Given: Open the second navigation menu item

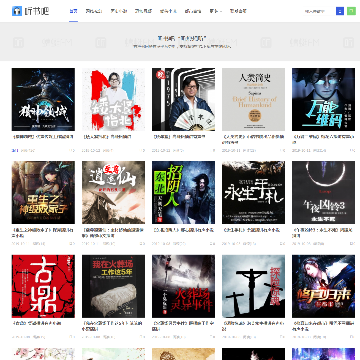Looking at the screenshot, I should [94, 11].
